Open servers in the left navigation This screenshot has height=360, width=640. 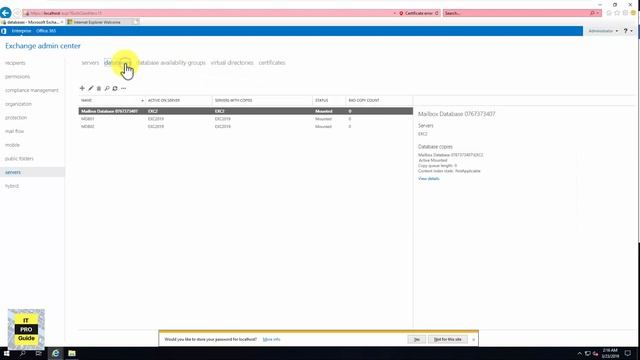pyautogui.click(x=32, y=172)
